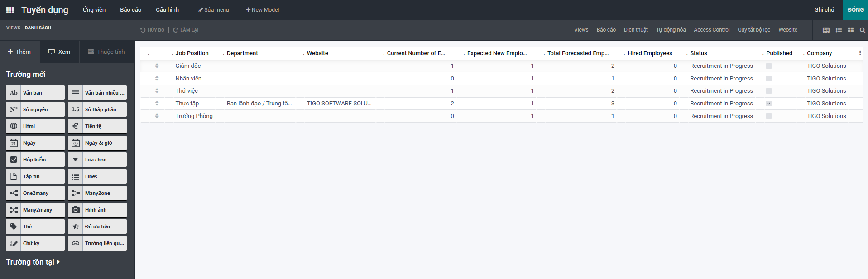Click the ĐÓNG button
This screenshot has width=868, height=279.
tap(855, 10)
